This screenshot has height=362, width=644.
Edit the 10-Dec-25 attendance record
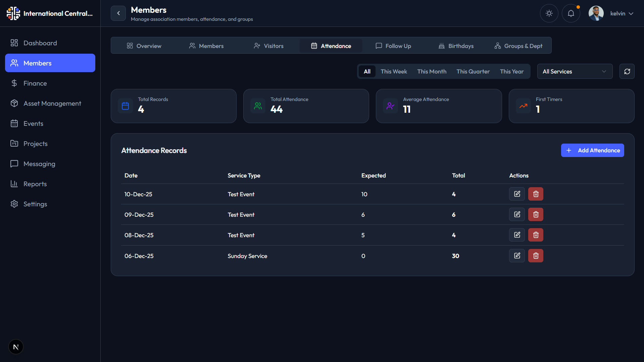[517, 194]
